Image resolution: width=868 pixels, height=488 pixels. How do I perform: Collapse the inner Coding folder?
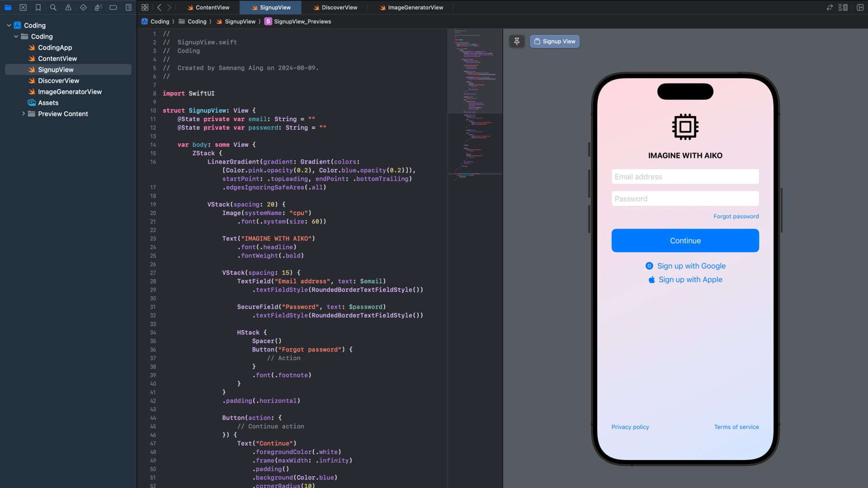(x=16, y=37)
